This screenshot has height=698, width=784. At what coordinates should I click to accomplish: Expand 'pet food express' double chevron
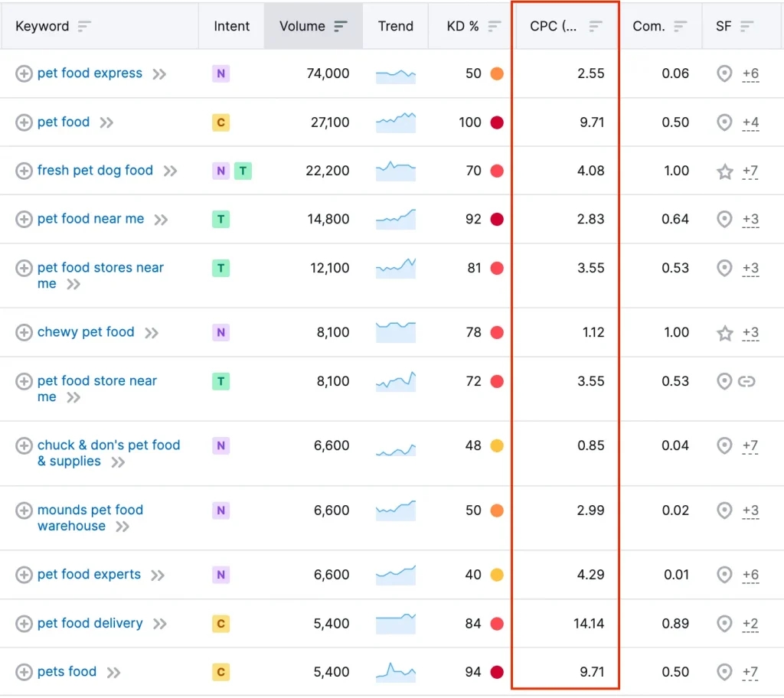pyautogui.click(x=159, y=74)
